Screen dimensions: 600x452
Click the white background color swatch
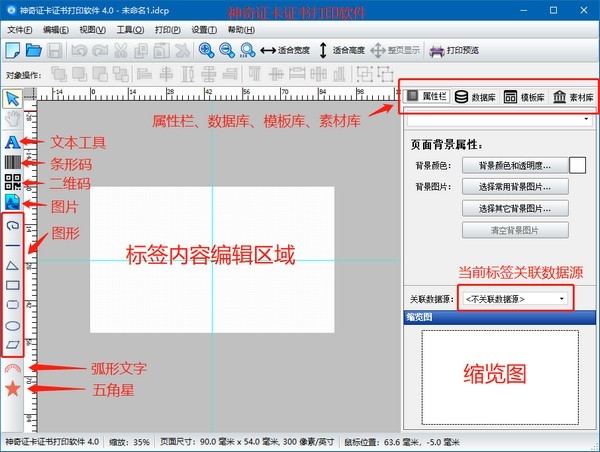577,165
